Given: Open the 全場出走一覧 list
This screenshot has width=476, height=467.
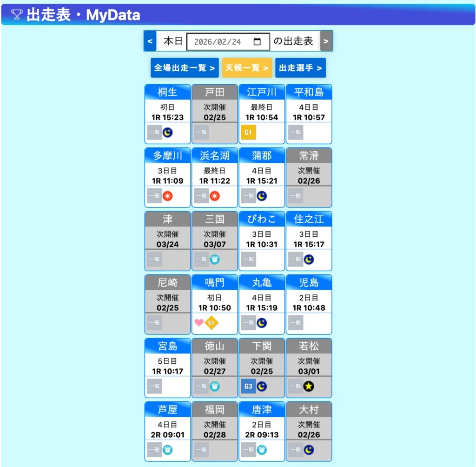Looking at the screenshot, I should click(x=185, y=68).
